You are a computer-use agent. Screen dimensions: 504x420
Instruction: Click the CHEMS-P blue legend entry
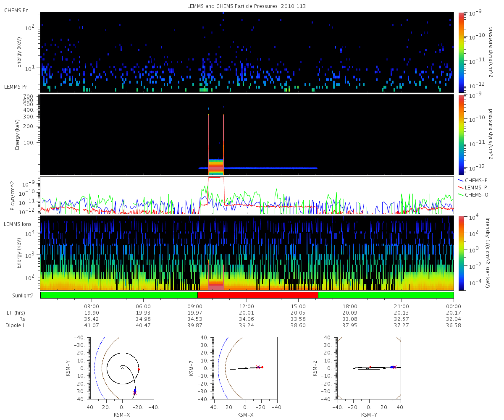tap(473, 180)
